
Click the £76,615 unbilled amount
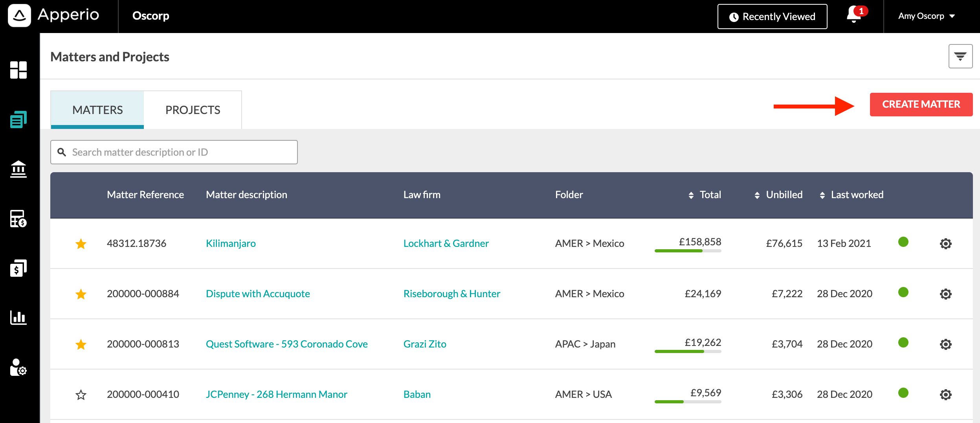pos(784,244)
